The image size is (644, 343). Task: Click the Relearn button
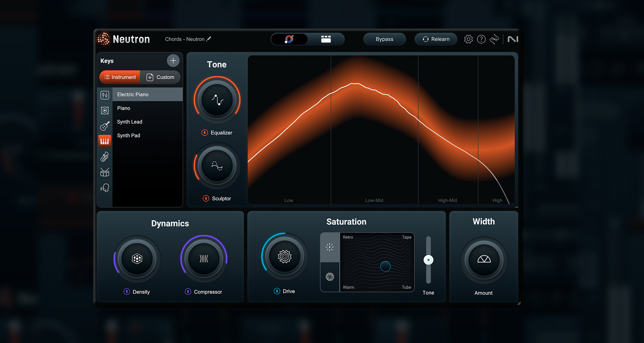436,39
